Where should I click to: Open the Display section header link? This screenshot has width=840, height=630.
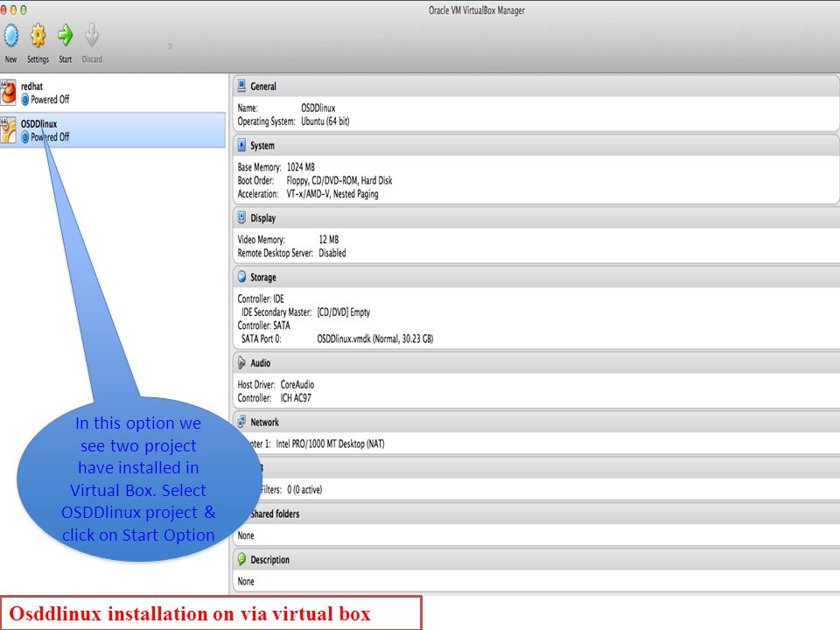coord(263,218)
